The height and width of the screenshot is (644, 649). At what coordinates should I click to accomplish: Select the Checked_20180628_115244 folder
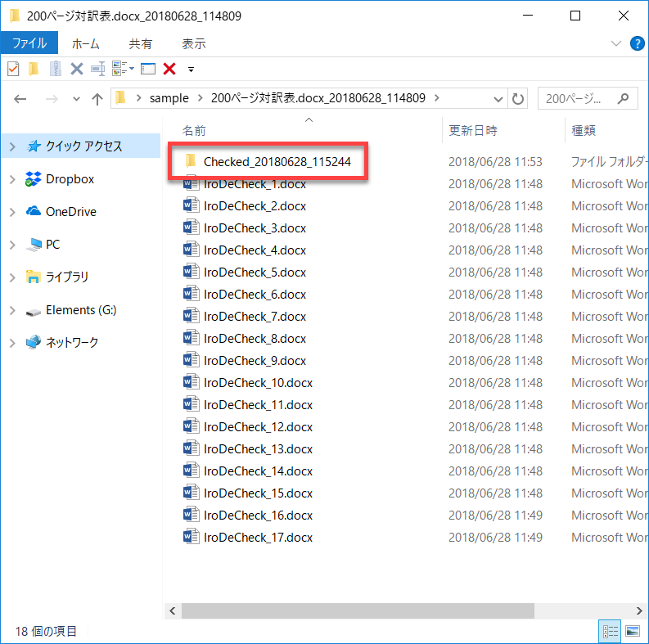[277, 162]
